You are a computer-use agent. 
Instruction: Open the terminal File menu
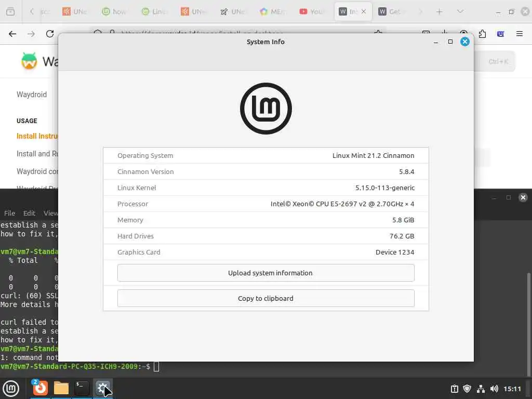tap(9, 213)
